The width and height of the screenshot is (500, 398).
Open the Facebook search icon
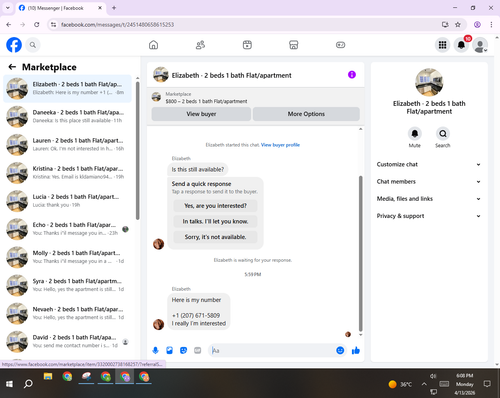33,45
